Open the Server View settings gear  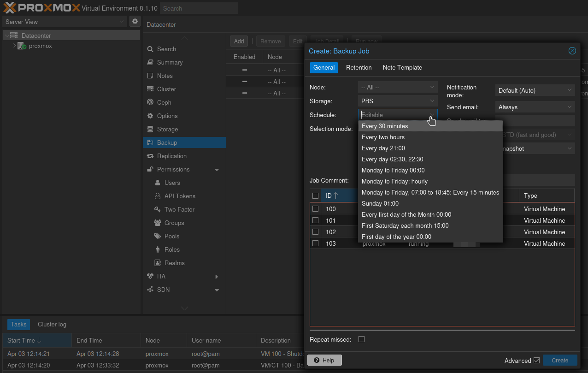tap(135, 21)
